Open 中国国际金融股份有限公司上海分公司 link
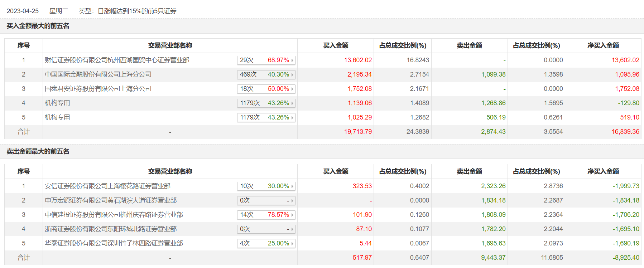Image resolution: width=644 pixels, height=268 pixels. tap(98, 74)
